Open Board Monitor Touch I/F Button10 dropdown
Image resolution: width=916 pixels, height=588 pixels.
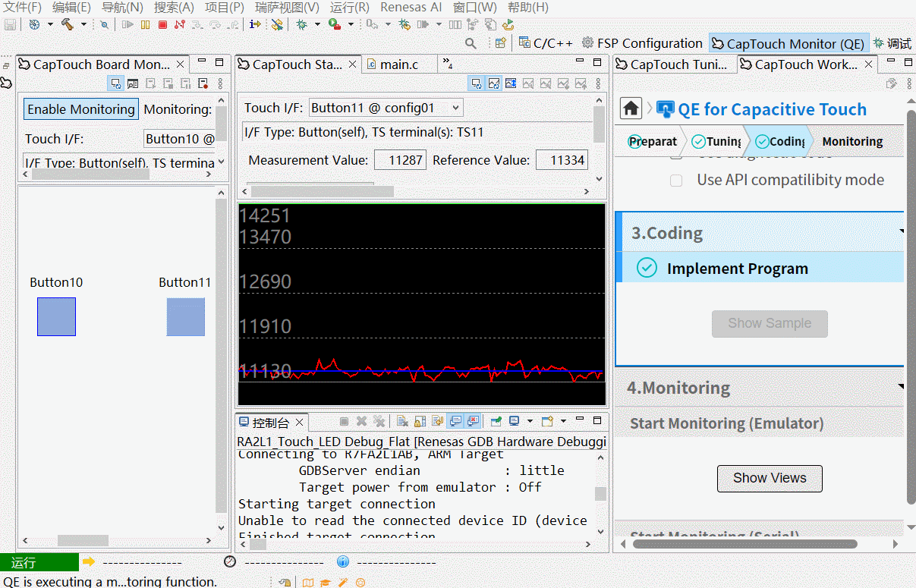pyautogui.click(x=180, y=139)
